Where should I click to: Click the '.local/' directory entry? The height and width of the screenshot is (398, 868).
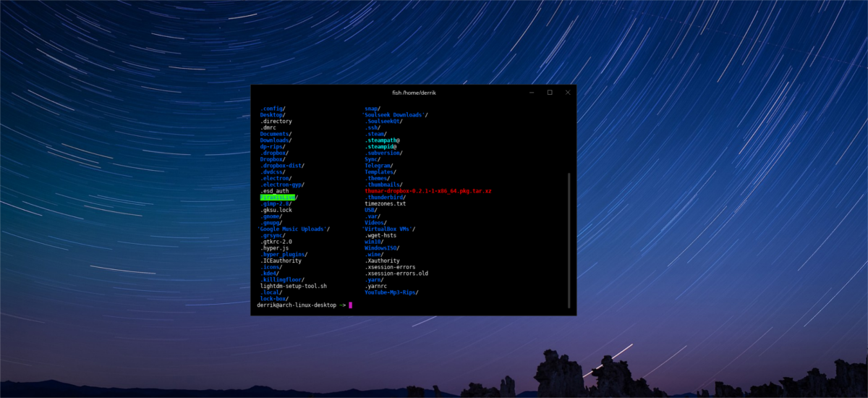pos(271,292)
